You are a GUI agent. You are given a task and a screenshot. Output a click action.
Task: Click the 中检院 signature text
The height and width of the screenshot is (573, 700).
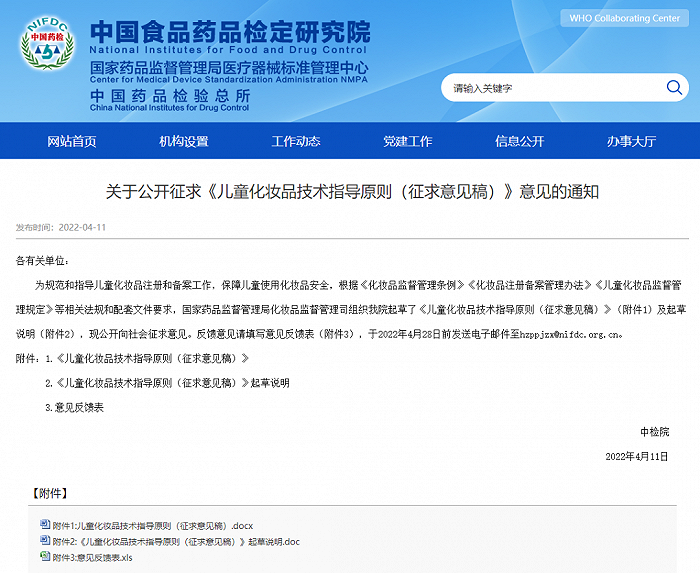(x=654, y=432)
